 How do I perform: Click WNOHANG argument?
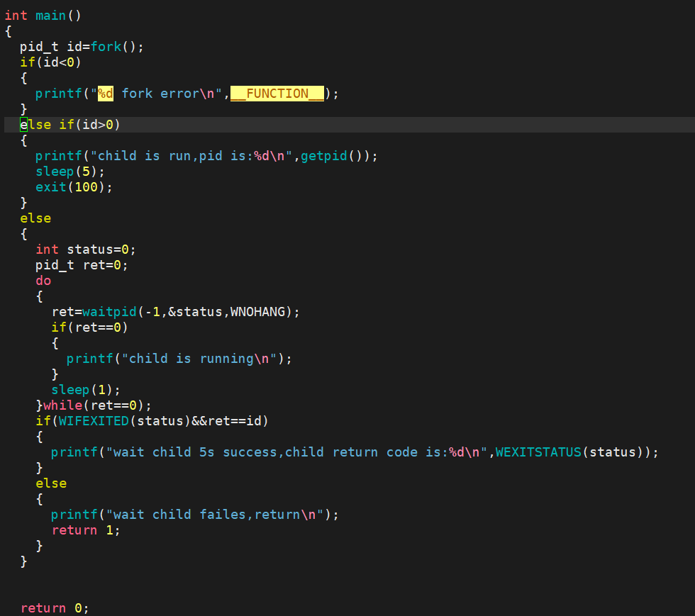point(257,312)
